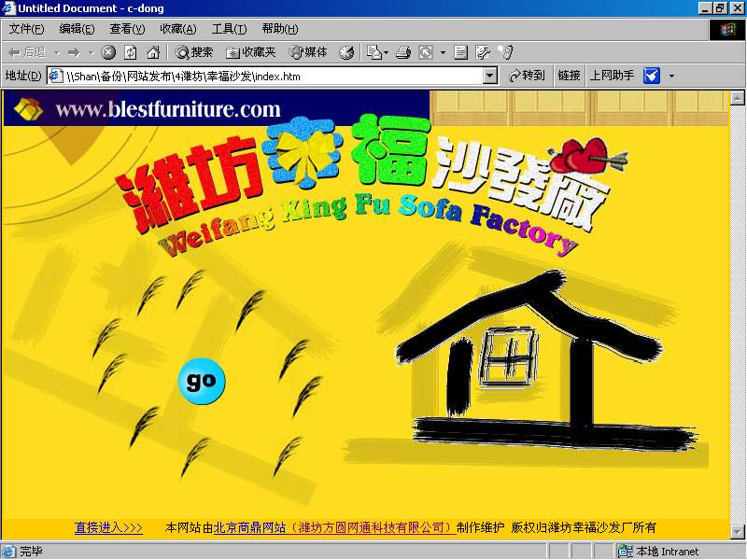This screenshot has width=747, height=560.
Task: Click the checklist-and-pencil toolbar icon
Action: pyautogui.click(x=483, y=52)
